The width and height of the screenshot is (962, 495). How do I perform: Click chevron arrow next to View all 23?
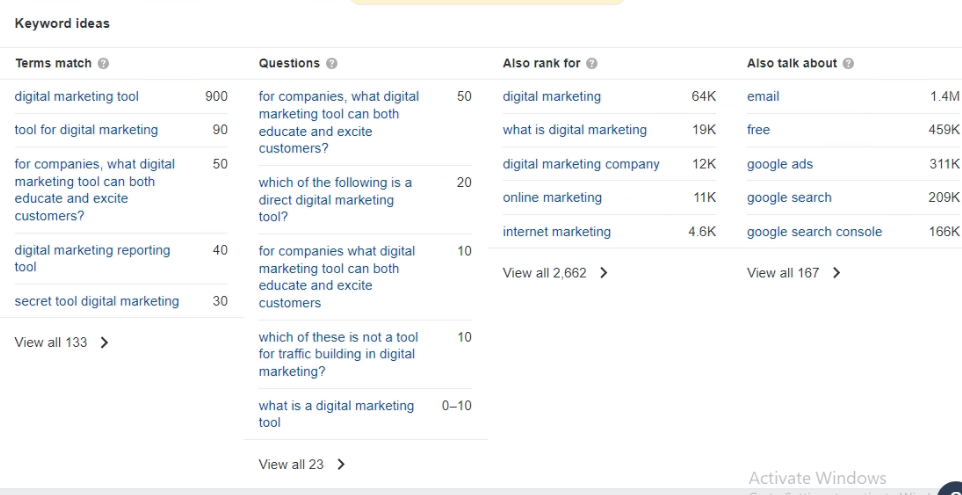click(341, 464)
